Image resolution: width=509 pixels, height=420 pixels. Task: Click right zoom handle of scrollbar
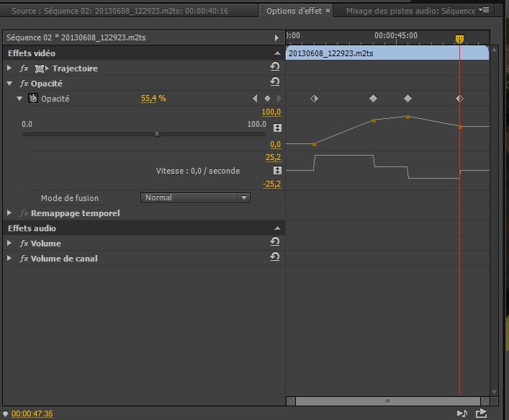[x=485, y=401]
